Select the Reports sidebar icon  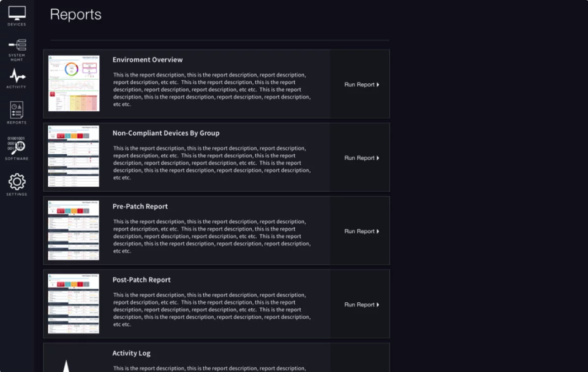click(17, 111)
